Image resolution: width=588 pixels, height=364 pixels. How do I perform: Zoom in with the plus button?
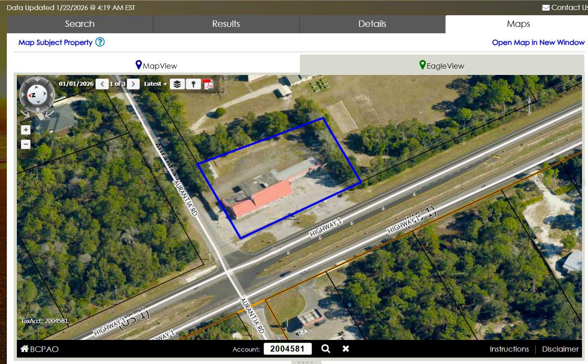(25, 129)
